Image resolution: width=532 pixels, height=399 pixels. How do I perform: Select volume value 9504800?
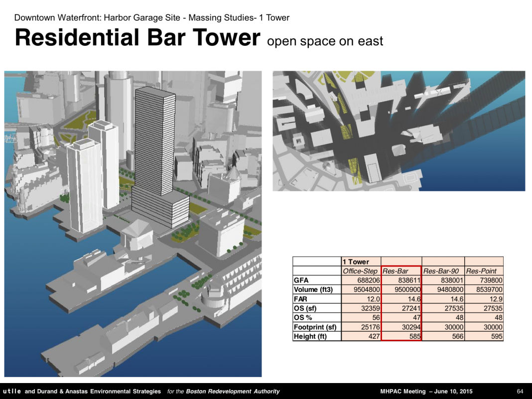(367, 290)
